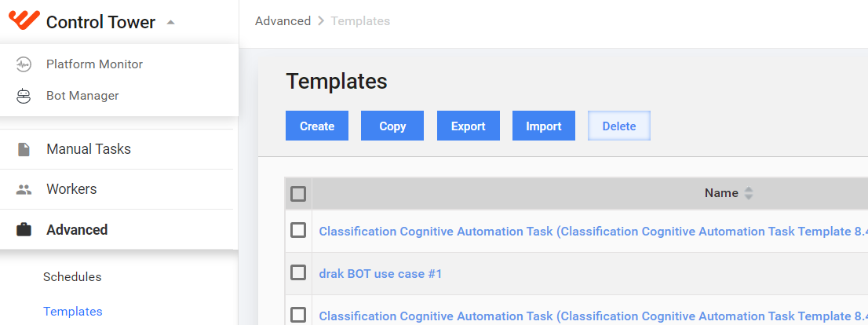The image size is (868, 325).
Task: Sort by Name column arrows
Action: [749, 192]
